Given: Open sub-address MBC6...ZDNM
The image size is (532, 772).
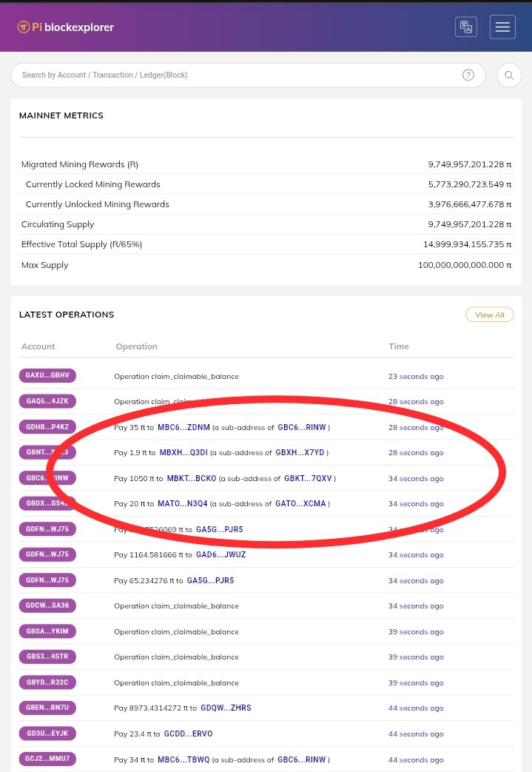Looking at the screenshot, I should 183,427.
